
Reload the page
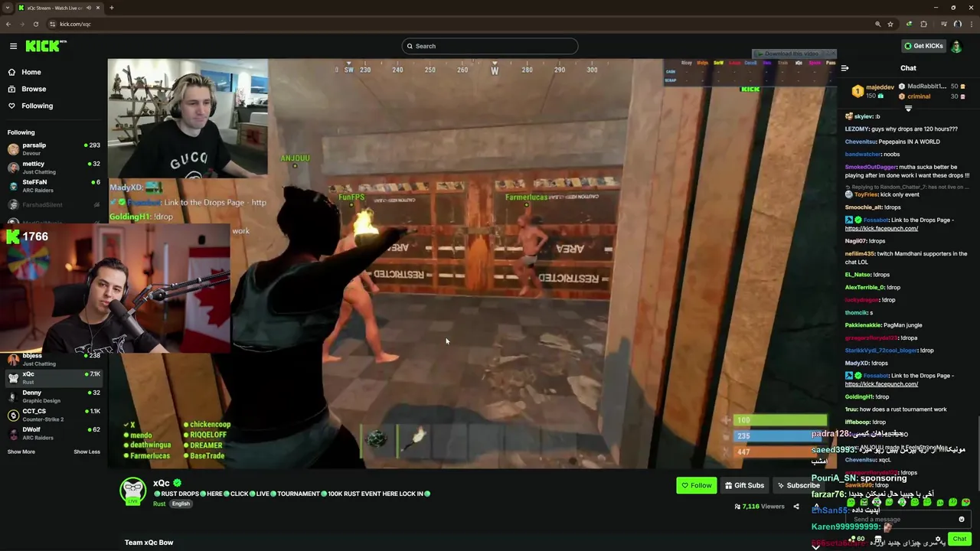pyautogui.click(x=35, y=24)
